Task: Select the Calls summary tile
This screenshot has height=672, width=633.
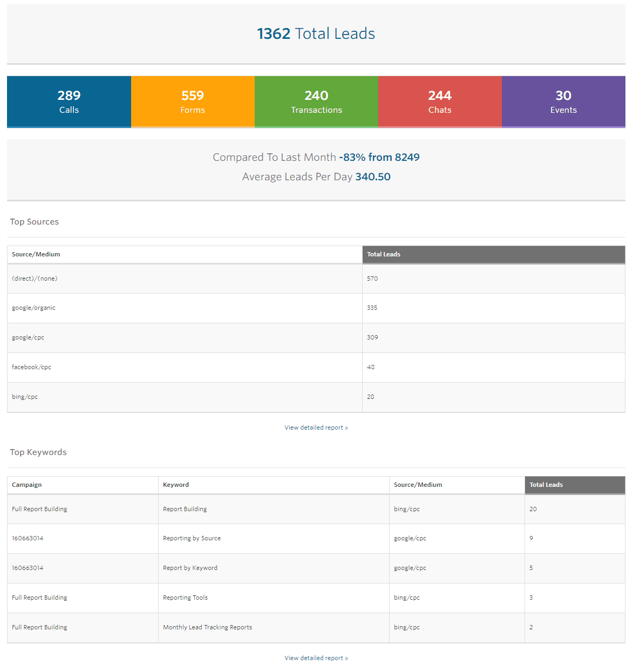Action: point(69,101)
